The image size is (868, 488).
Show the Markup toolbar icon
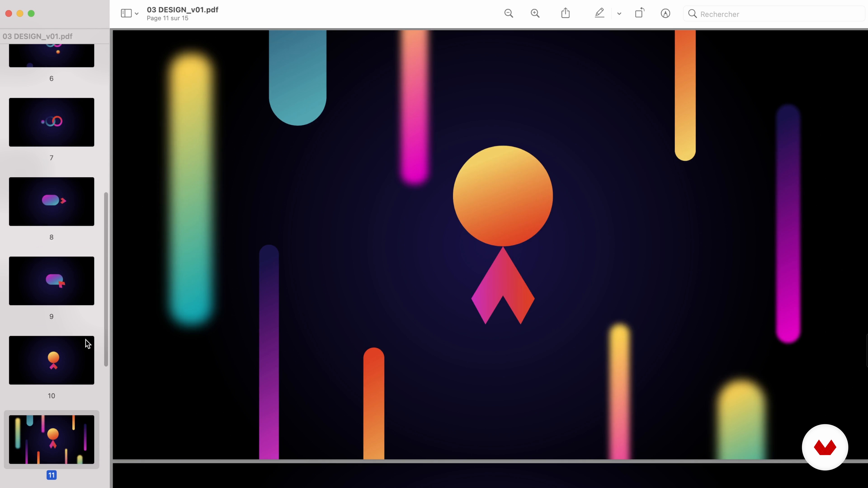(x=665, y=14)
